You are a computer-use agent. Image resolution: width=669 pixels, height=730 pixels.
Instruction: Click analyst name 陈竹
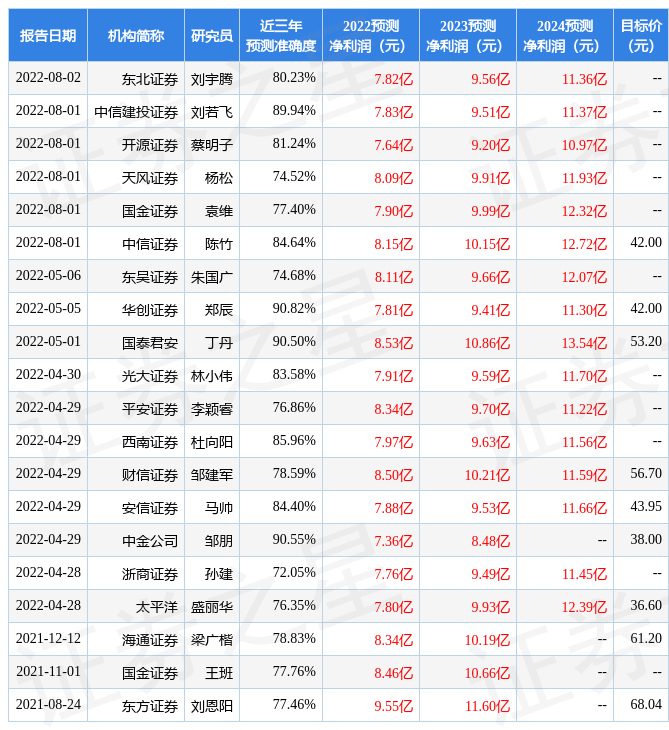pos(219,244)
